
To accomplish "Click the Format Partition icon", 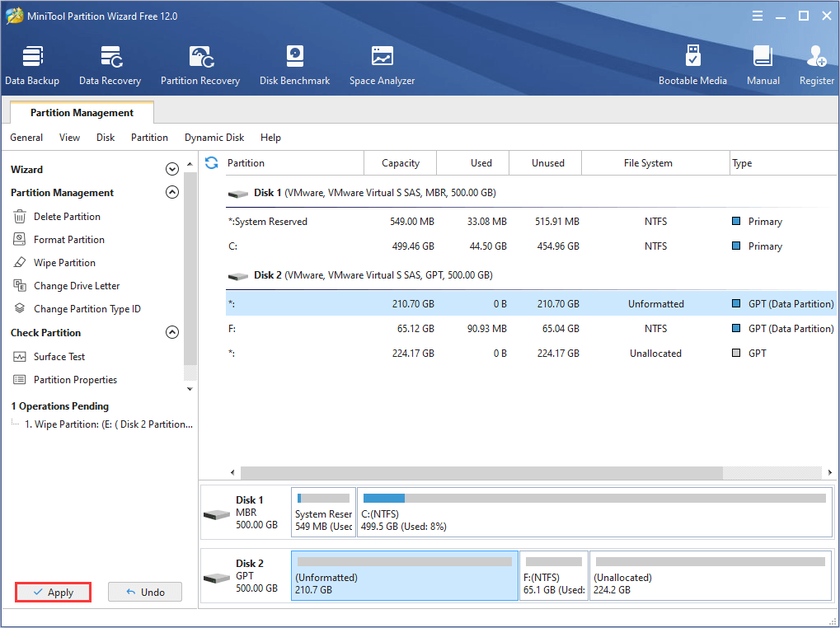I will 20,239.
